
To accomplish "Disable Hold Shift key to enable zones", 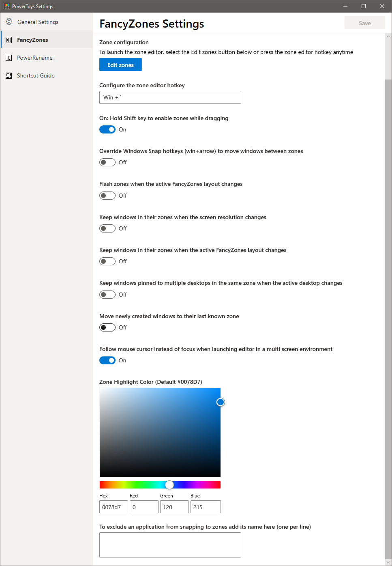I will point(107,129).
